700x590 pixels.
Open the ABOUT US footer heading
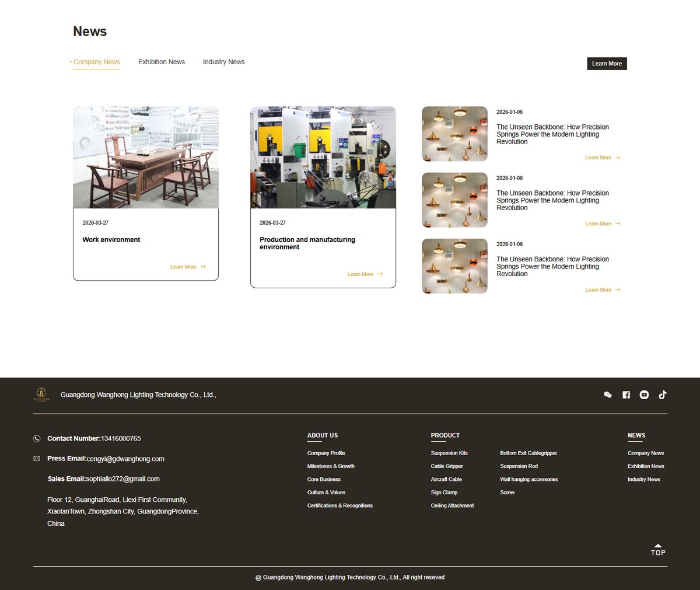tap(323, 435)
